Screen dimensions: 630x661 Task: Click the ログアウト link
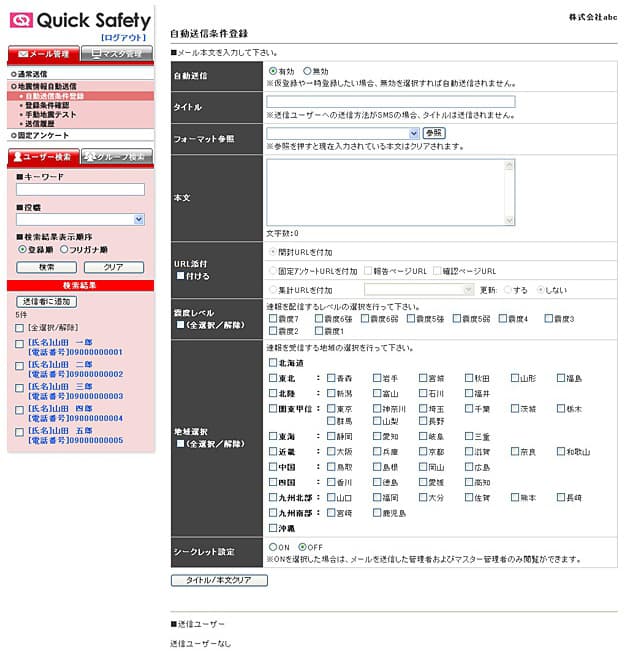(x=123, y=38)
